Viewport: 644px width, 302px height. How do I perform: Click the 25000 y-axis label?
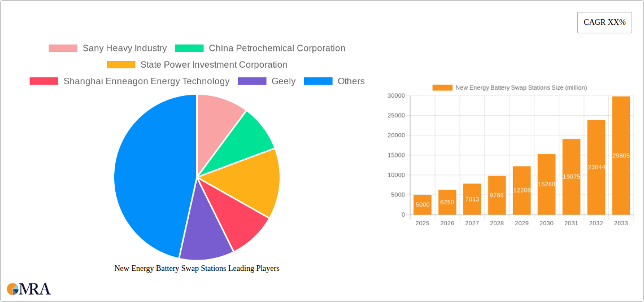pyautogui.click(x=397, y=115)
